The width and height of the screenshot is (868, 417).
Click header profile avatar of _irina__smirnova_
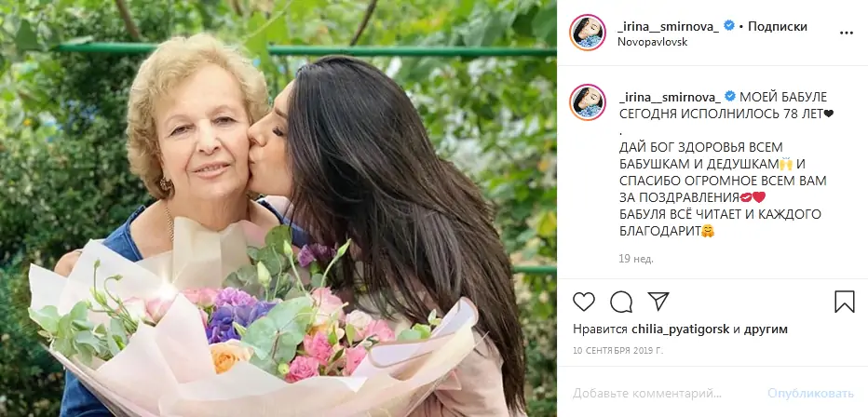click(588, 33)
